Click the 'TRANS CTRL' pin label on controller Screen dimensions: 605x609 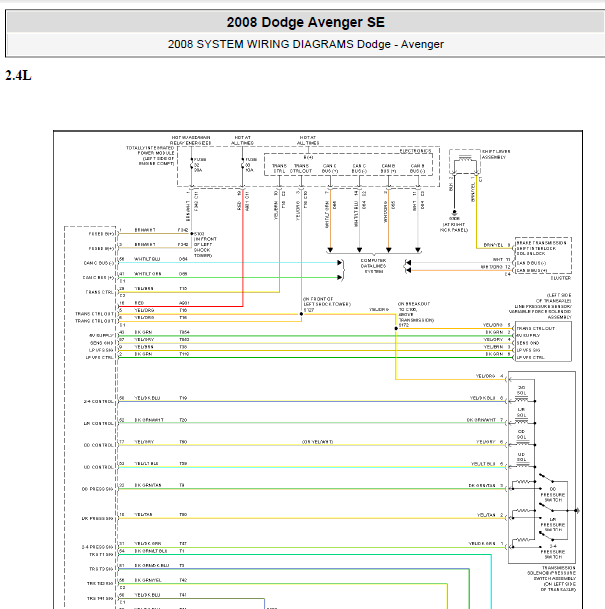coord(100,292)
